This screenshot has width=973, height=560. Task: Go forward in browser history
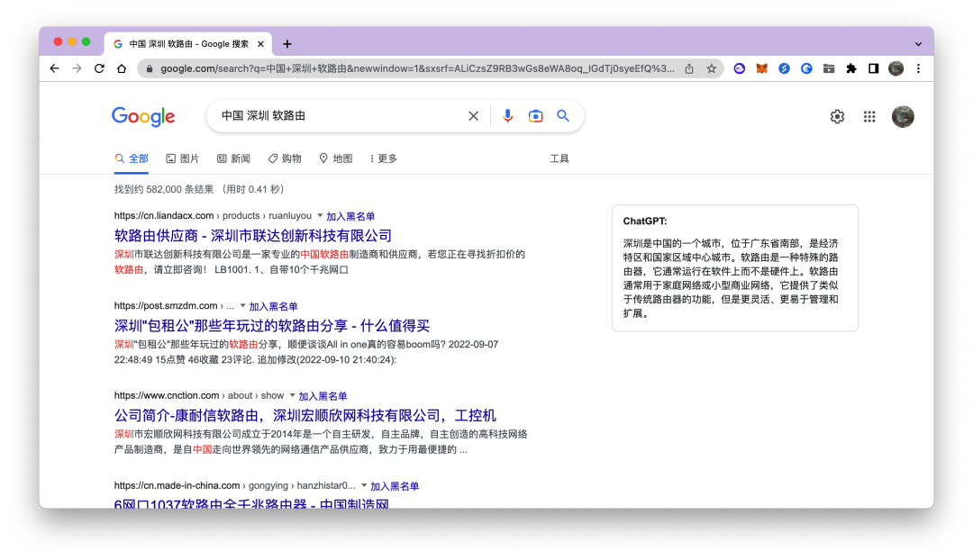(x=77, y=68)
